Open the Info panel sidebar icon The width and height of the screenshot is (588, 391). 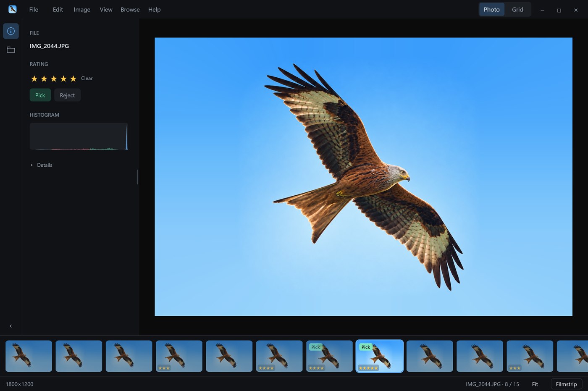click(11, 31)
